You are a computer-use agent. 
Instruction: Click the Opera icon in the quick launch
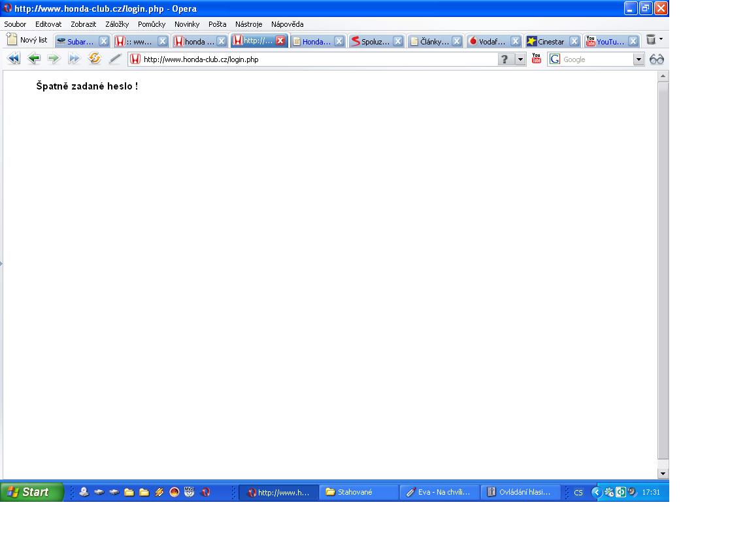pos(206,492)
